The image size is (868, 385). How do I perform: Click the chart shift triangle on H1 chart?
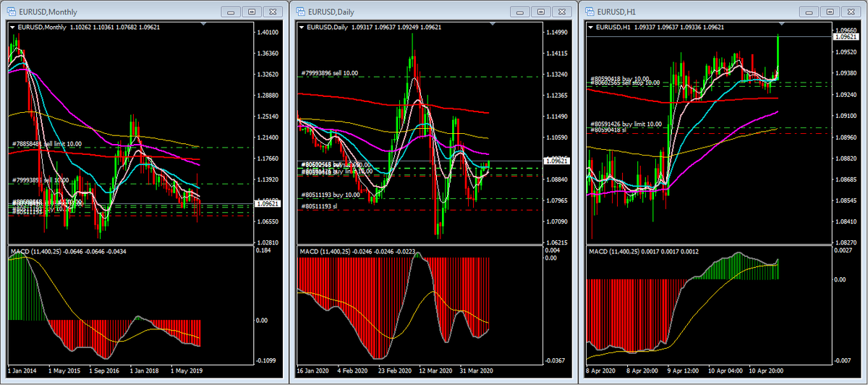783,25
